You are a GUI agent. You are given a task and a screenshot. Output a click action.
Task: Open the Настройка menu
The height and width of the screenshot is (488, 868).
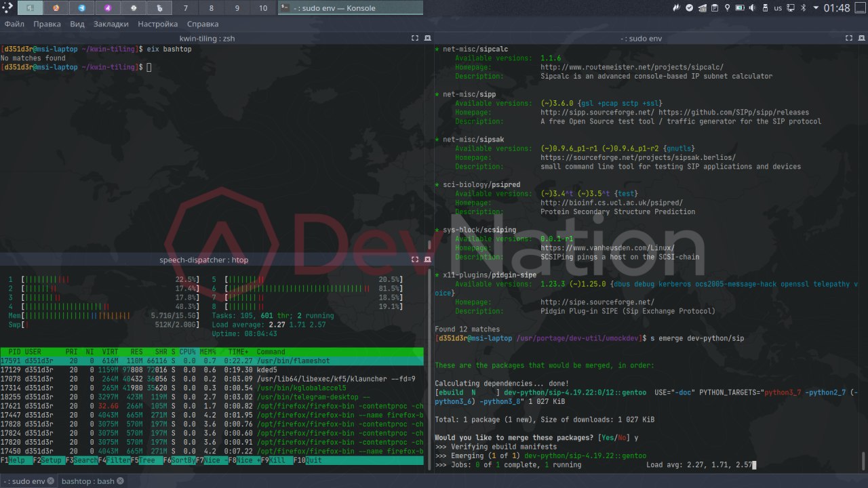pos(157,24)
